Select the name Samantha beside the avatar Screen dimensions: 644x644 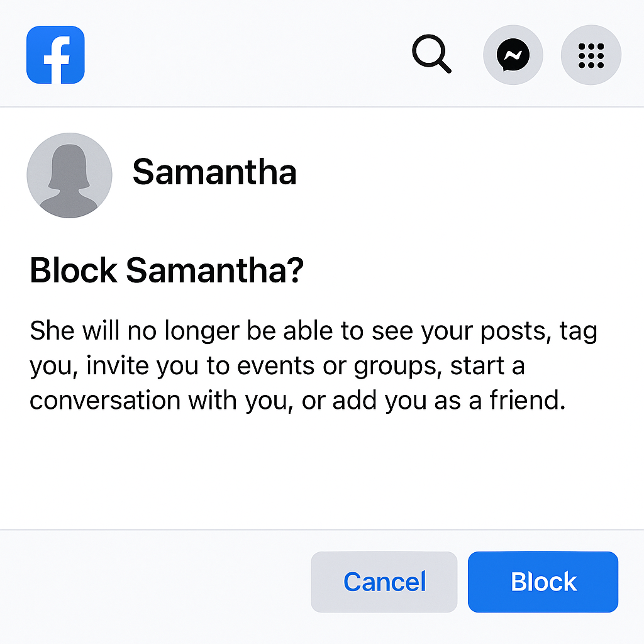(x=214, y=172)
